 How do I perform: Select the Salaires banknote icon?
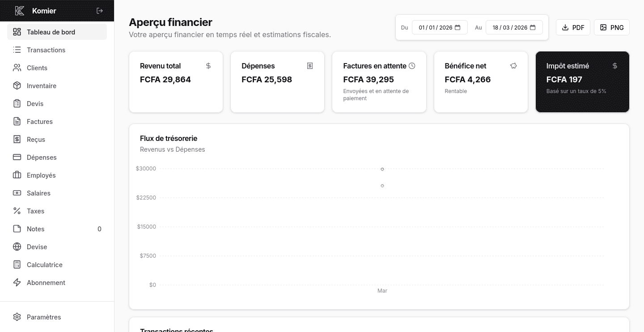17,193
